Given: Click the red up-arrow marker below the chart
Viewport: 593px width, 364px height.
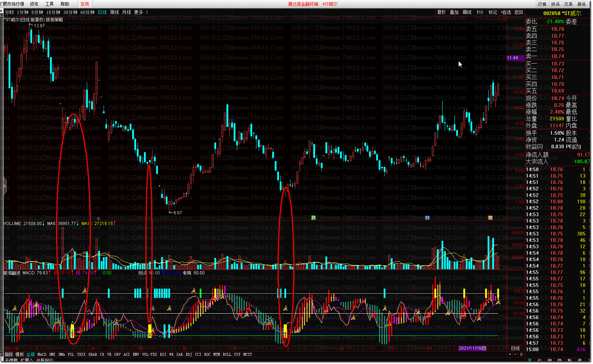Looking at the screenshot, I should click(99, 218).
